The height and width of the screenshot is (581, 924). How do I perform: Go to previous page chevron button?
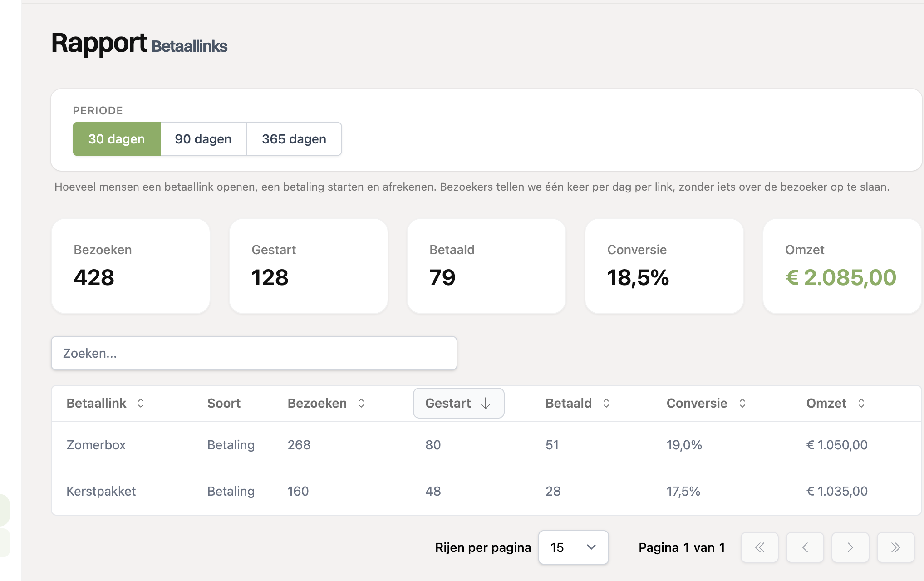click(x=805, y=547)
